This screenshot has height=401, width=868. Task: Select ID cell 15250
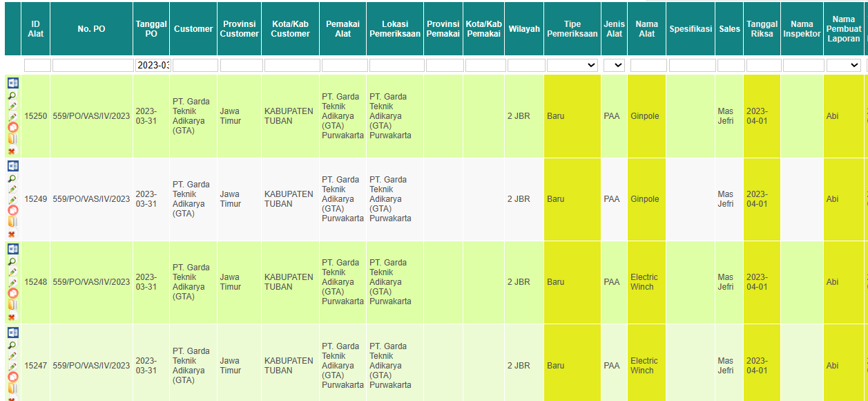[36, 116]
